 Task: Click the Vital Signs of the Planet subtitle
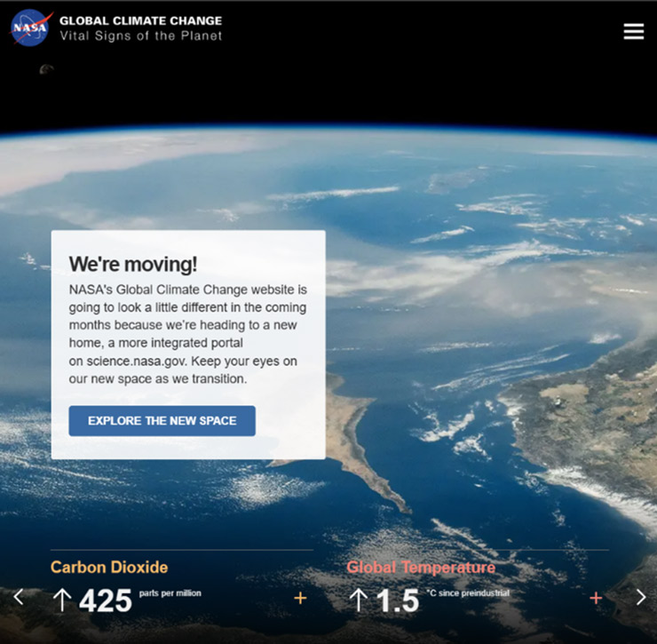(x=140, y=36)
